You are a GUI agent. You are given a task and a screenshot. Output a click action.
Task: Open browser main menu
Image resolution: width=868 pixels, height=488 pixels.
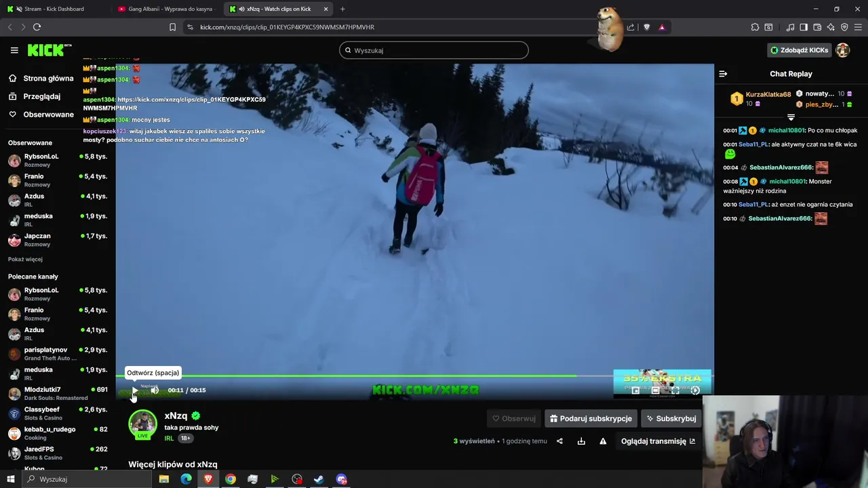858,27
